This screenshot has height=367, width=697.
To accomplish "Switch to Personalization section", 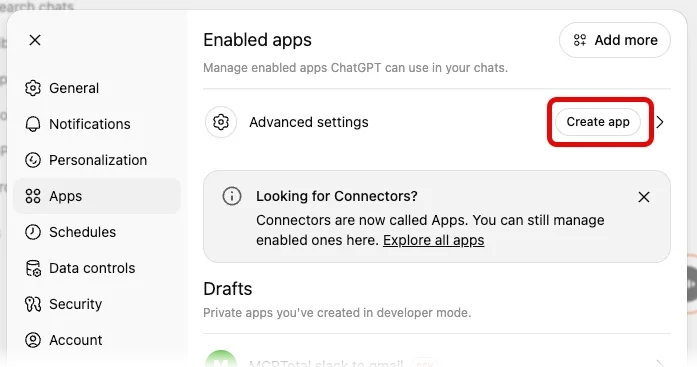I will coord(97,160).
